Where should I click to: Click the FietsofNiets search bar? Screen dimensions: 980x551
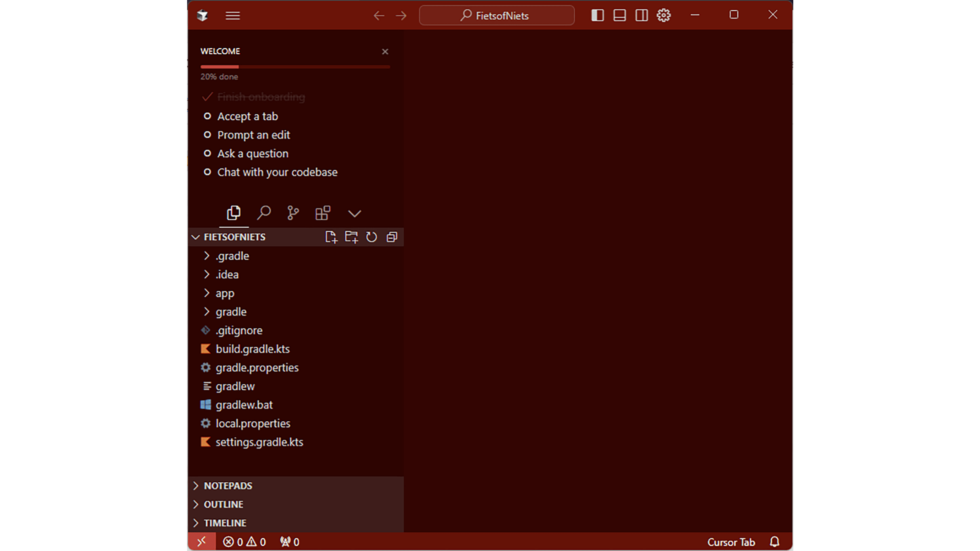(x=496, y=15)
